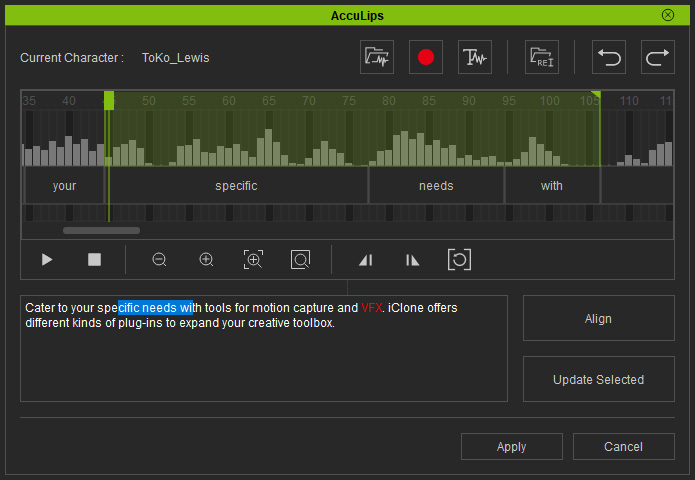Set the range end marker button

point(412,259)
